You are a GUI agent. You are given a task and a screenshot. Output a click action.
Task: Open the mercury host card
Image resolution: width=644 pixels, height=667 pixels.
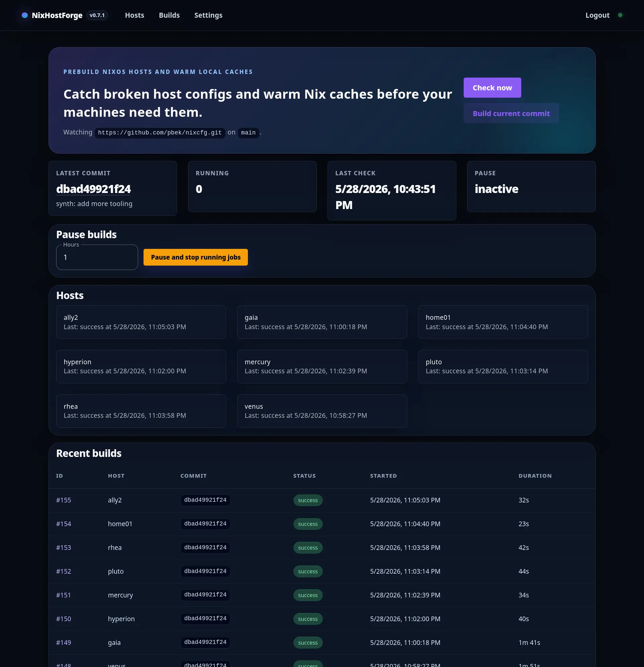coord(322,367)
